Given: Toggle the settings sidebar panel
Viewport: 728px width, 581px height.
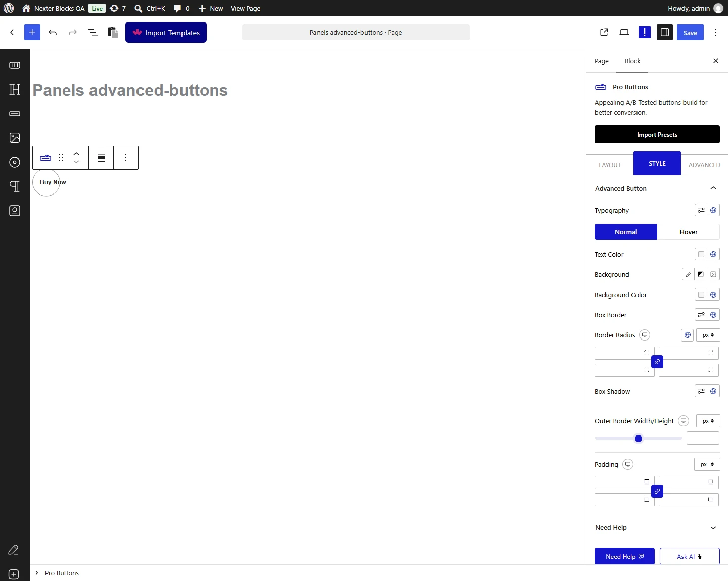Looking at the screenshot, I should [x=665, y=32].
